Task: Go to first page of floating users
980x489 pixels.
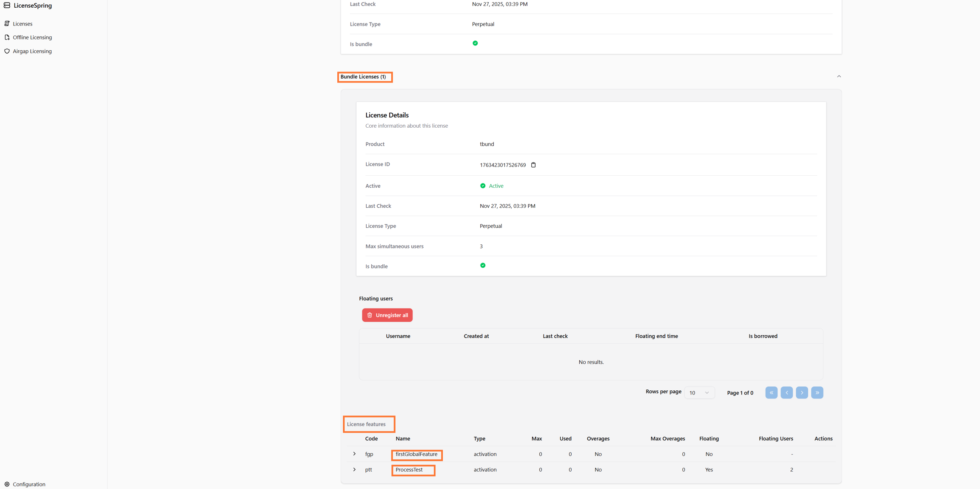Action: coord(771,392)
